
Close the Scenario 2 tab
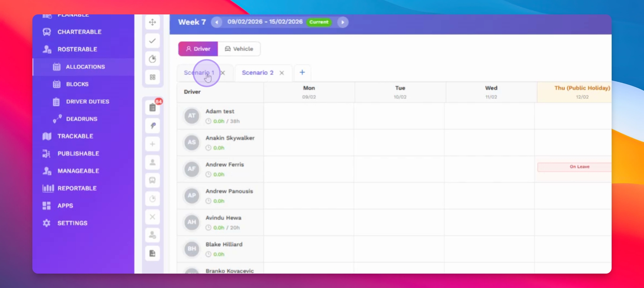[x=282, y=73]
